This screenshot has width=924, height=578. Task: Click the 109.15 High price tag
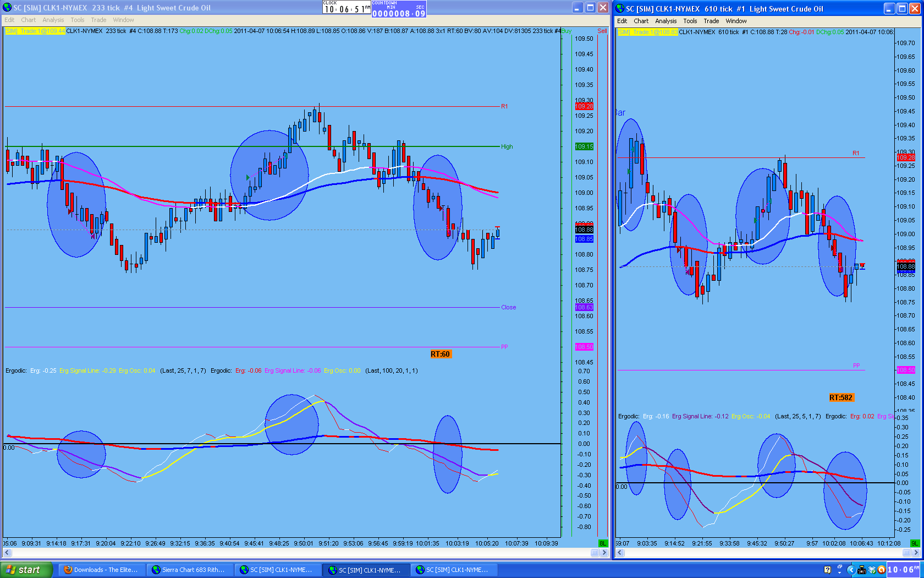pyautogui.click(x=584, y=146)
